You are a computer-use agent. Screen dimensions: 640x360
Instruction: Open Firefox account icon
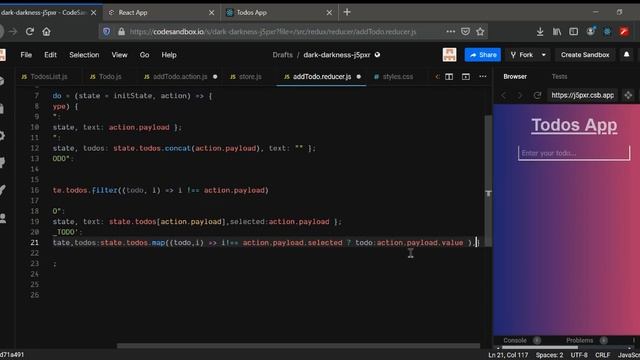point(591,31)
